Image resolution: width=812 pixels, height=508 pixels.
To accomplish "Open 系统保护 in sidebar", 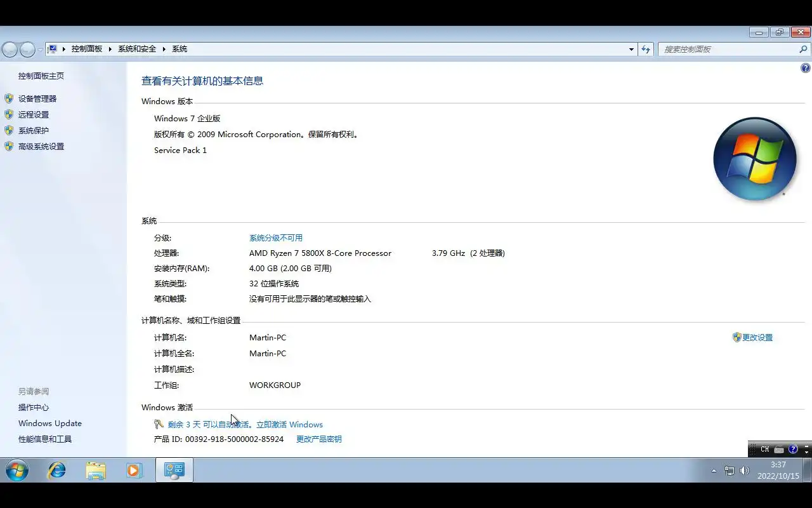I will pos(34,130).
